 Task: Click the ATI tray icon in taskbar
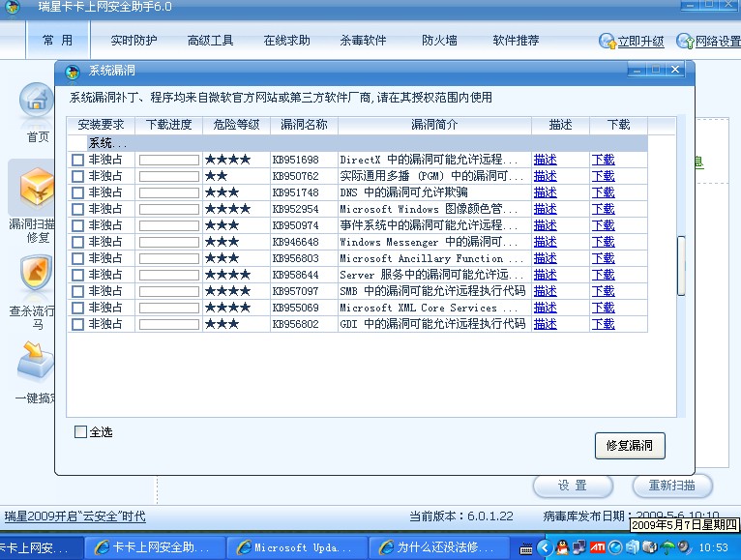click(x=599, y=547)
